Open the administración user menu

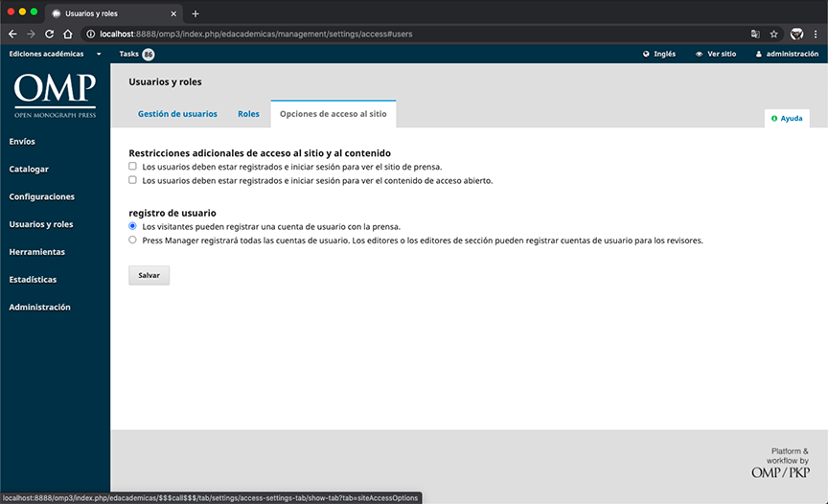pos(786,54)
